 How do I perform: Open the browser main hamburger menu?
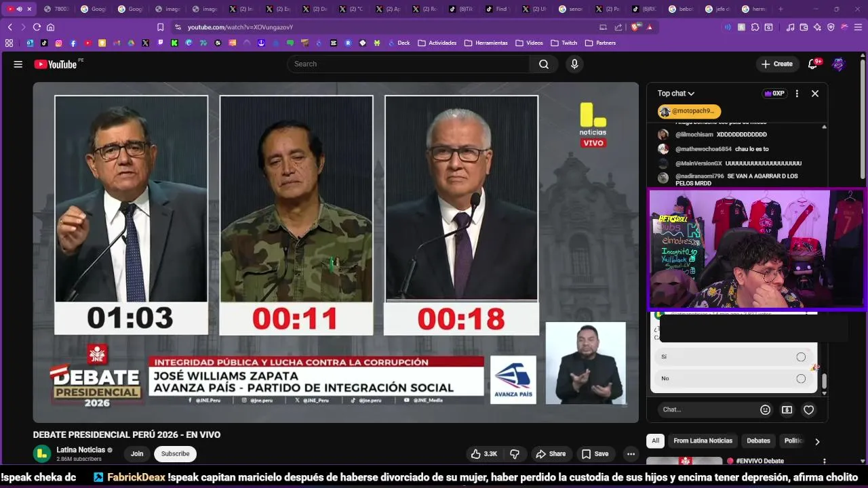point(858,27)
